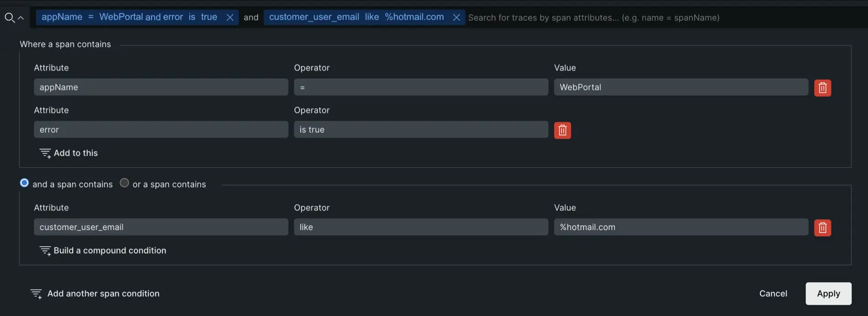The height and width of the screenshot is (316, 868).
Task: Edit the %hotmail.com value field
Action: tap(681, 227)
